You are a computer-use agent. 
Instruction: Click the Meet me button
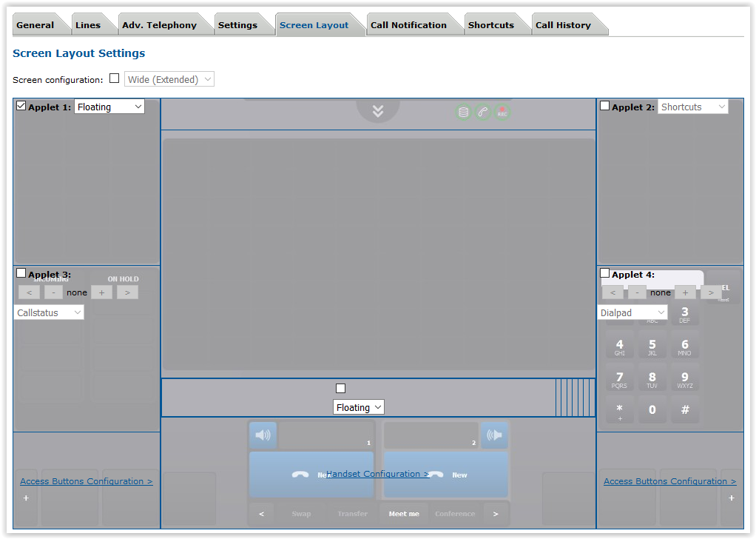point(404,513)
